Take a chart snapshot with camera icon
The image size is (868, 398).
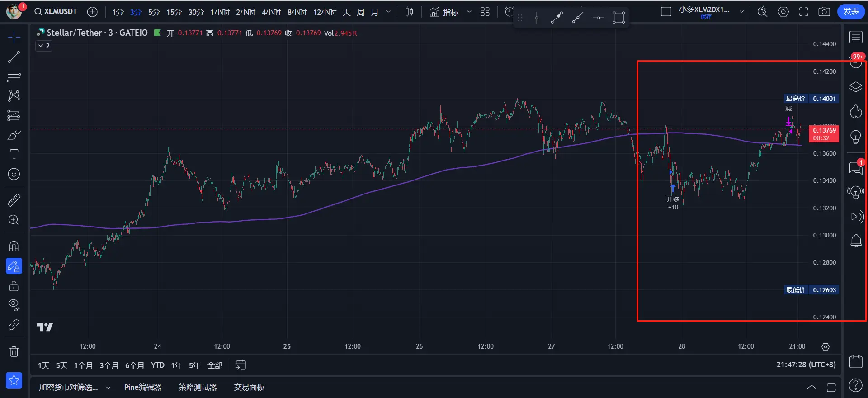pyautogui.click(x=824, y=12)
